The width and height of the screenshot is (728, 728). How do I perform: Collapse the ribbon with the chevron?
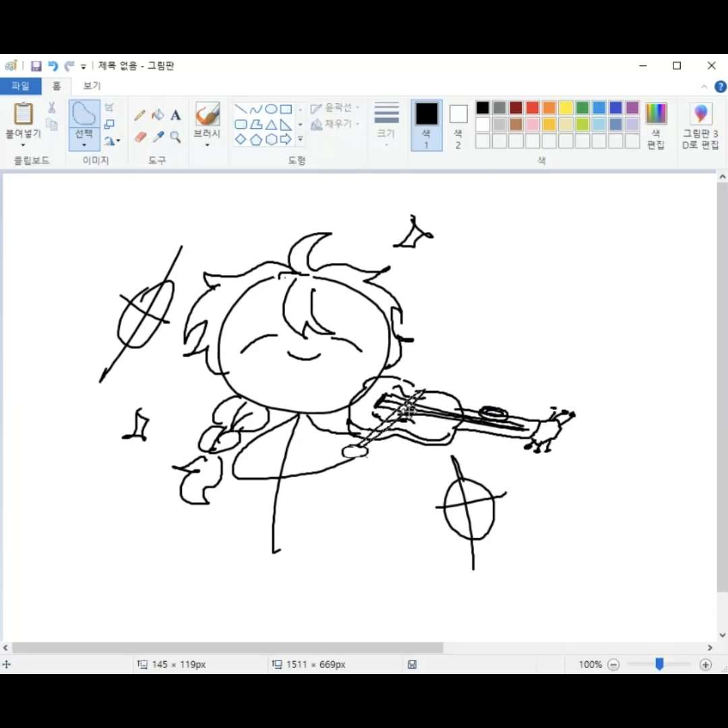pos(704,86)
